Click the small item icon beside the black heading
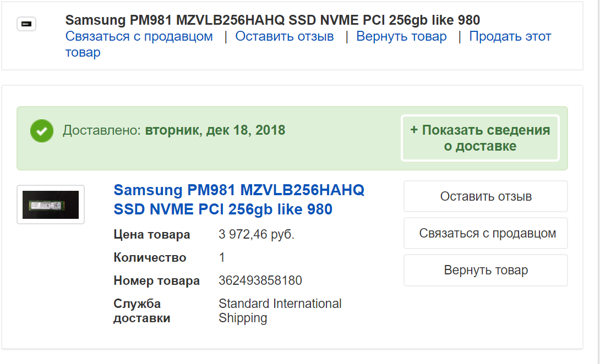 26,24
